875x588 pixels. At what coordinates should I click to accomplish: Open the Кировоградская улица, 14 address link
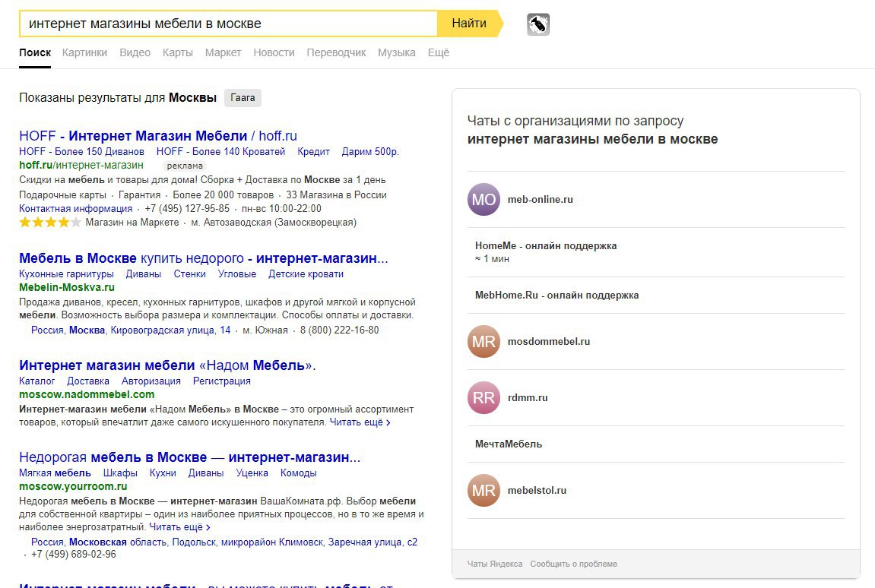pos(132,330)
